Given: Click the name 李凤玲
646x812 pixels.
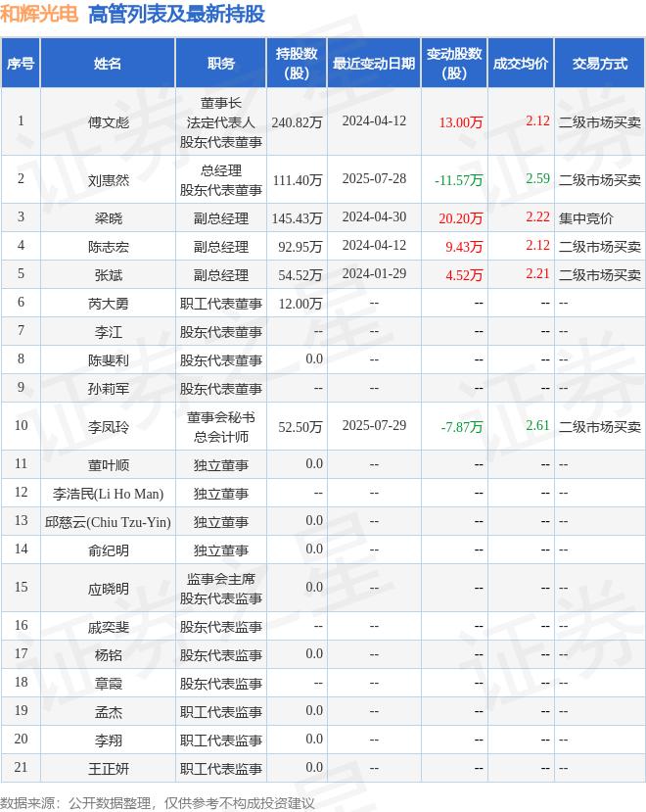Looking at the screenshot, I should click(x=109, y=427).
